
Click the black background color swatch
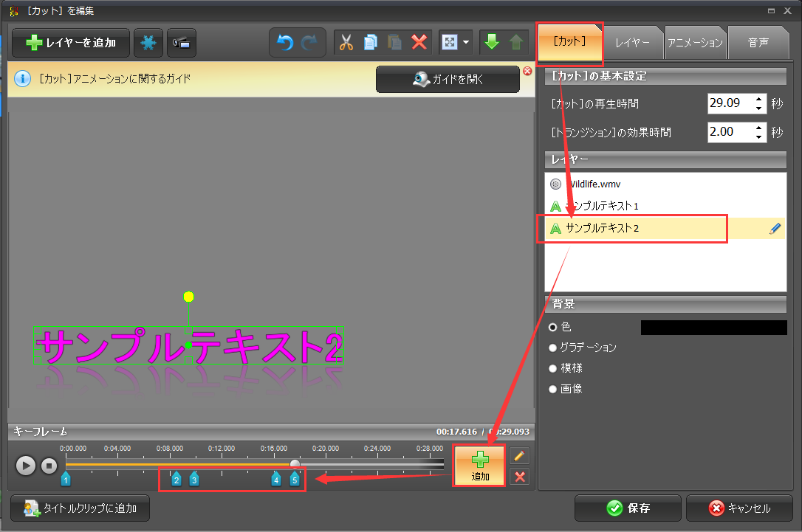point(713,327)
